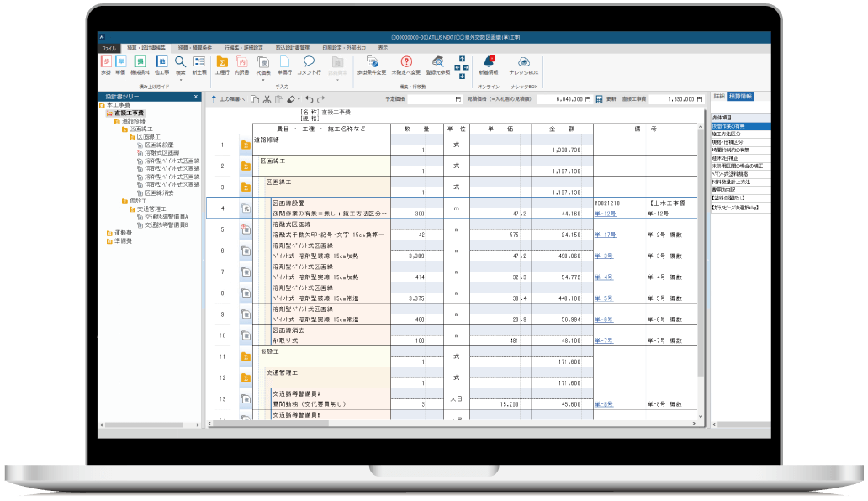Click the 単価 ribbon icon
Image resolution: width=868 pixels, height=501 pixels.
(x=122, y=64)
